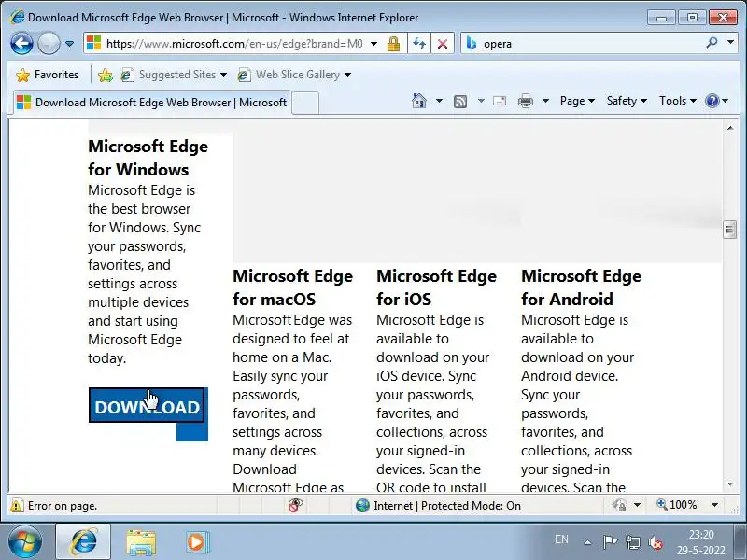This screenshot has height=560, width=747.
Task: Click the Error on page warning icon
Action: point(17,505)
